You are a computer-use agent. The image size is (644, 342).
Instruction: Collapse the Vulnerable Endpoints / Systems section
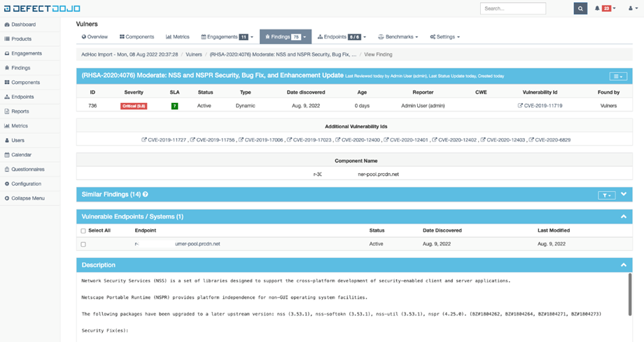(x=623, y=217)
